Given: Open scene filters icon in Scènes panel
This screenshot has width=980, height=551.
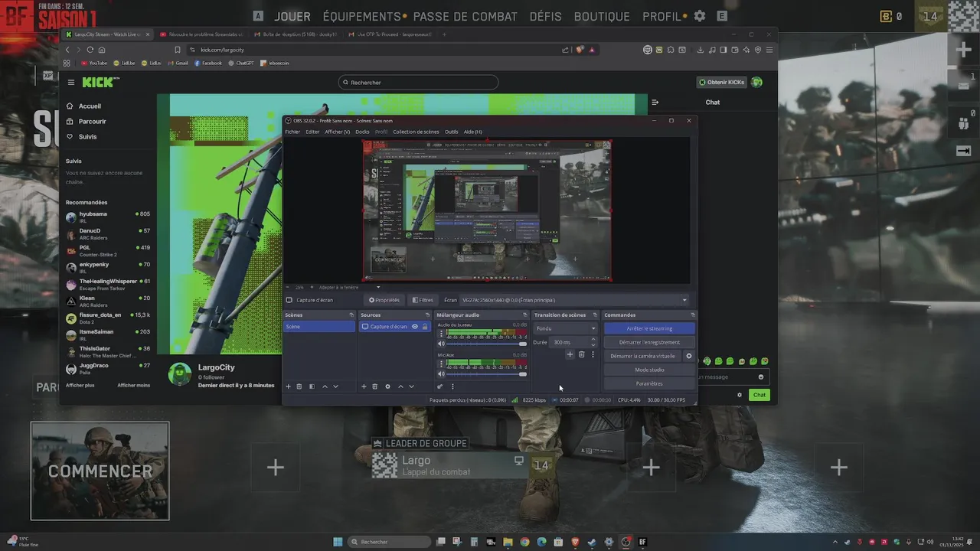Looking at the screenshot, I should [x=312, y=386].
